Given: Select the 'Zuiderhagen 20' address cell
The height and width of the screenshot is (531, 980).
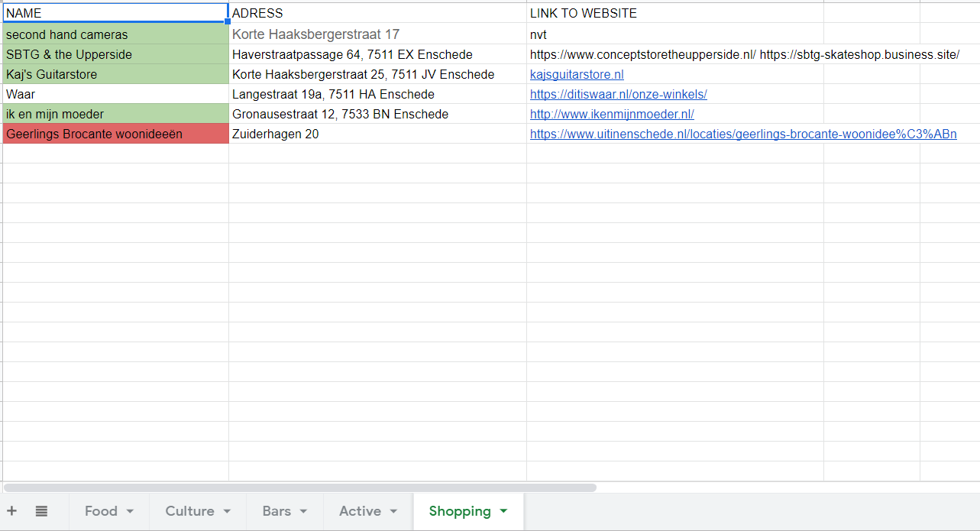Looking at the screenshot, I should click(377, 134).
